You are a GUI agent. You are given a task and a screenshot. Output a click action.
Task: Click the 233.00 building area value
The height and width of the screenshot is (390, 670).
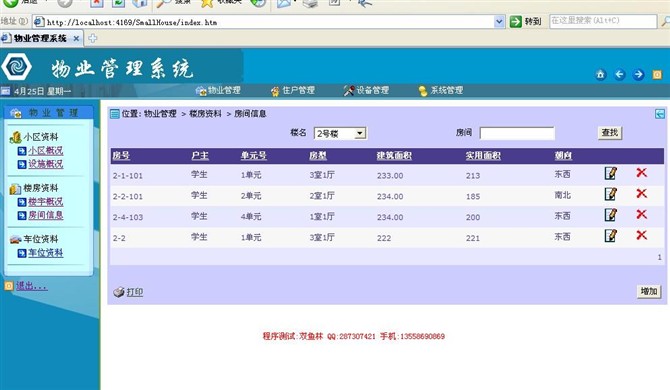(390, 176)
